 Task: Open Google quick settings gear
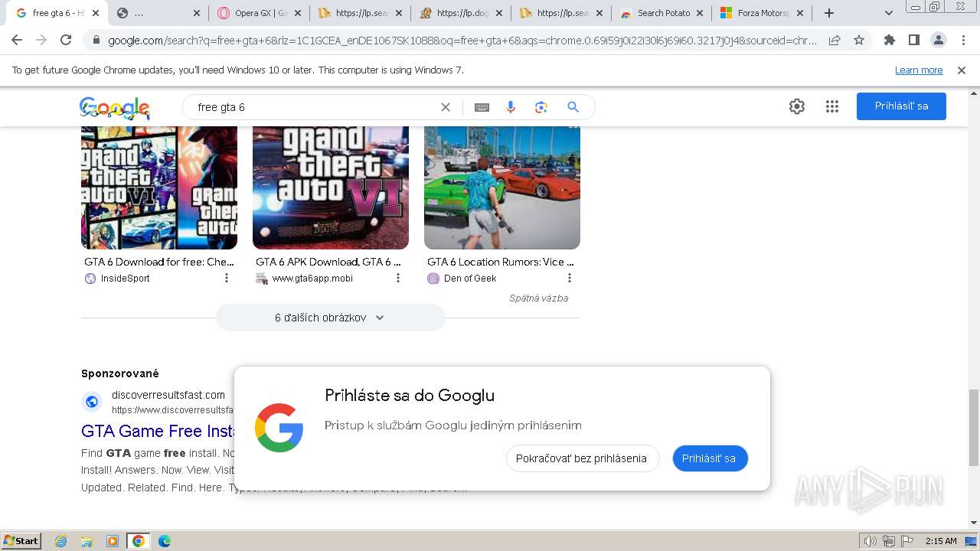(797, 106)
